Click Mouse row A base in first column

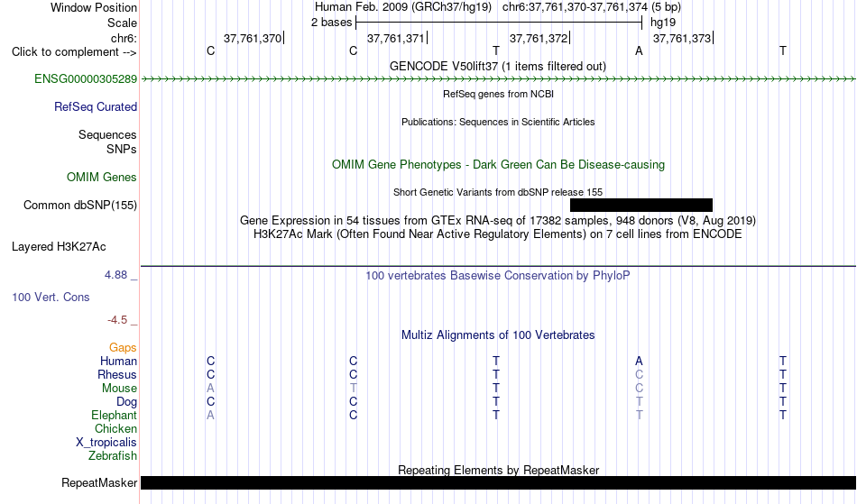pyautogui.click(x=210, y=389)
